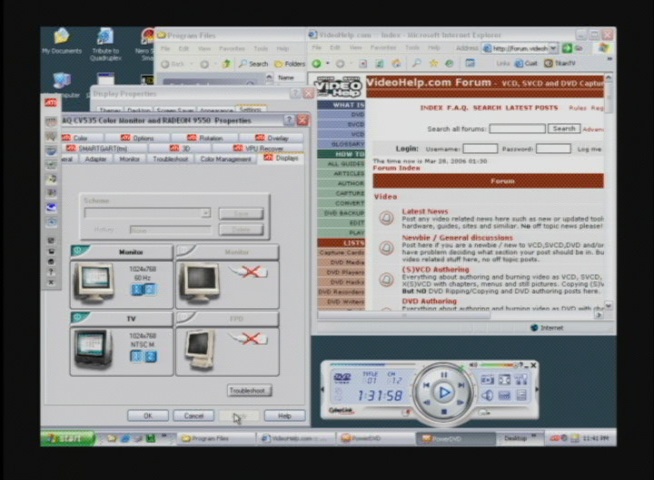Click the Favorites star in Internet Explorer toolbar
654x480 pixels.
pos(434,63)
